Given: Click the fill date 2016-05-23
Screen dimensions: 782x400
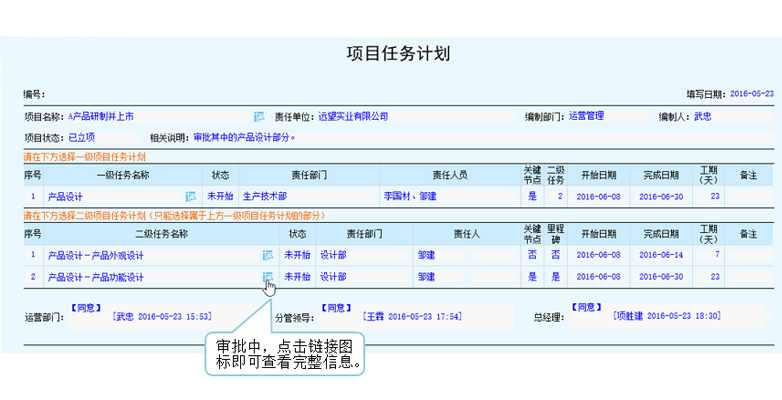Looking at the screenshot, I should 752,94.
